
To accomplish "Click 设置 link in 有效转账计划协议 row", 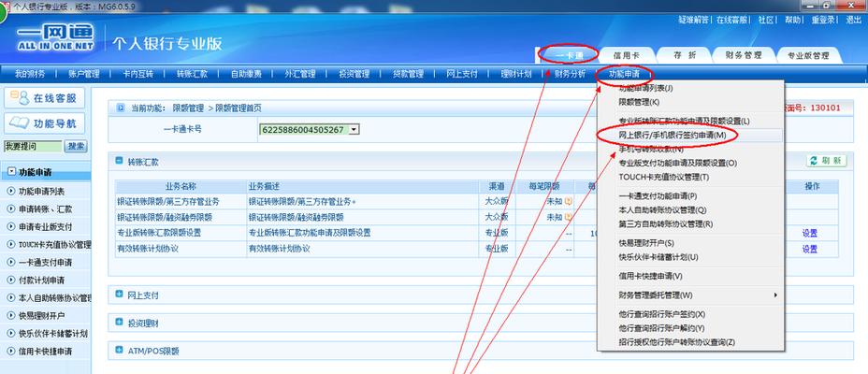I will point(810,249).
